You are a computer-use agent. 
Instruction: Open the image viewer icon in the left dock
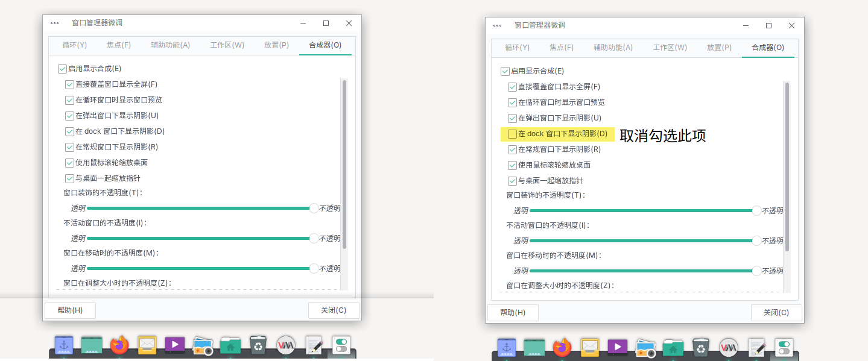pyautogui.click(x=203, y=345)
